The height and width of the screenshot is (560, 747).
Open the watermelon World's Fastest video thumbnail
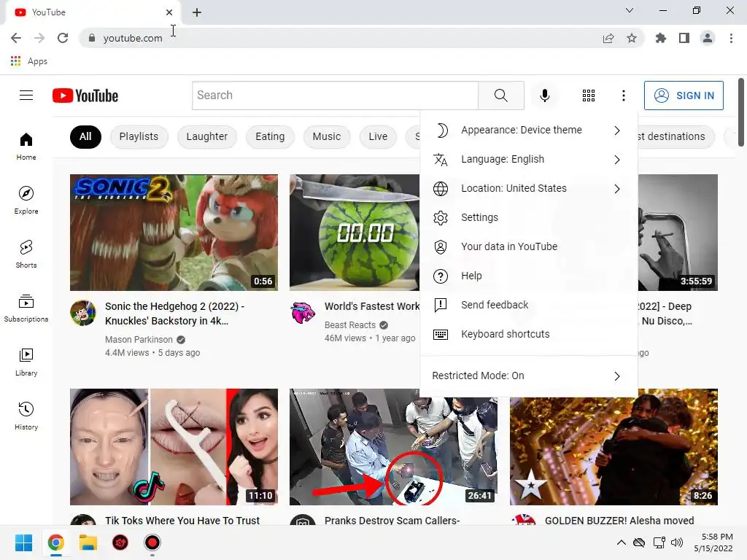[x=355, y=233]
